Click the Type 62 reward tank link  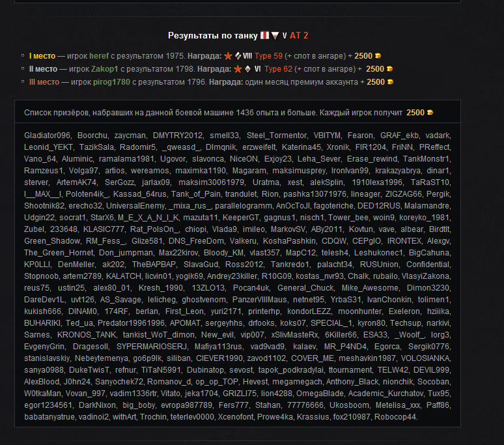[278, 69]
